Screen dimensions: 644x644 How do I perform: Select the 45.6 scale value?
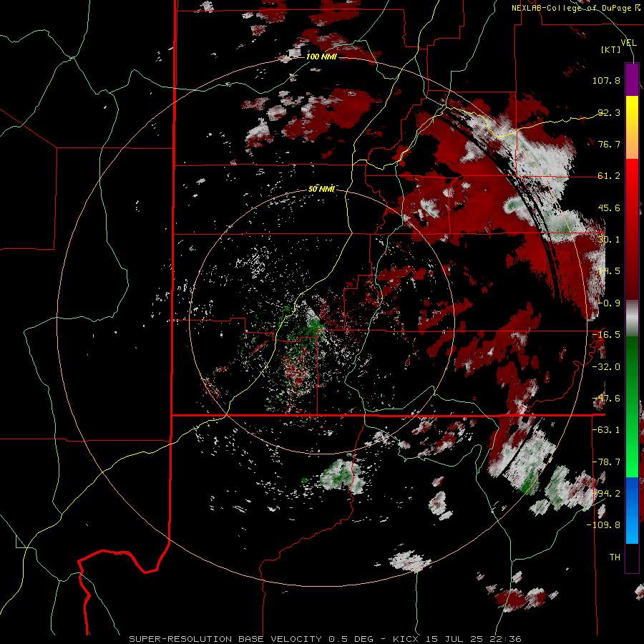click(x=609, y=208)
